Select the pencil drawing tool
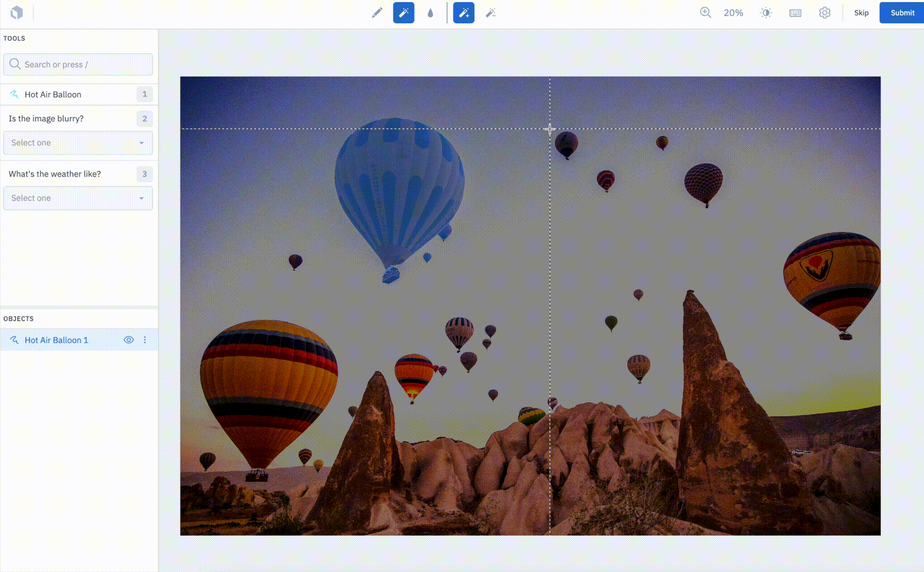The height and width of the screenshot is (572, 924). [x=377, y=13]
